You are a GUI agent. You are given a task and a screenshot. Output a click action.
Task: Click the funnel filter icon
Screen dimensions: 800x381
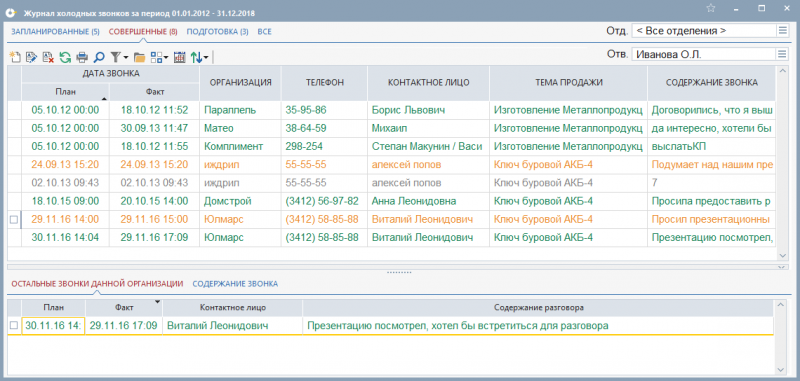(116, 58)
